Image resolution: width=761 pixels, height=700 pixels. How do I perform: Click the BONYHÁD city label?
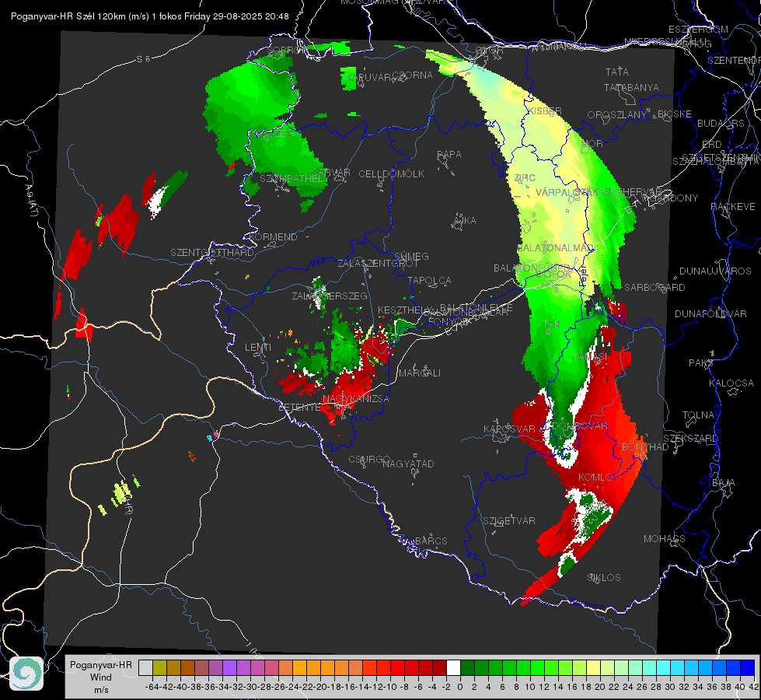[x=645, y=447]
